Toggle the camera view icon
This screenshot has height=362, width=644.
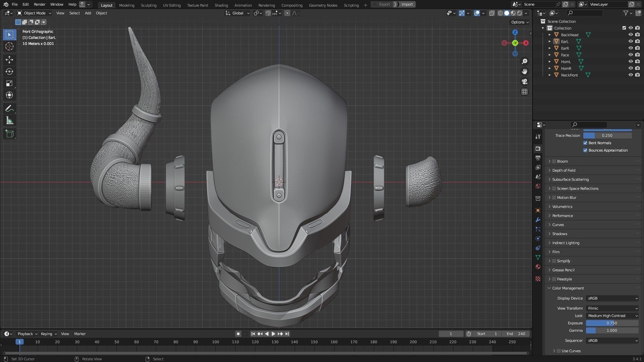[x=525, y=82]
